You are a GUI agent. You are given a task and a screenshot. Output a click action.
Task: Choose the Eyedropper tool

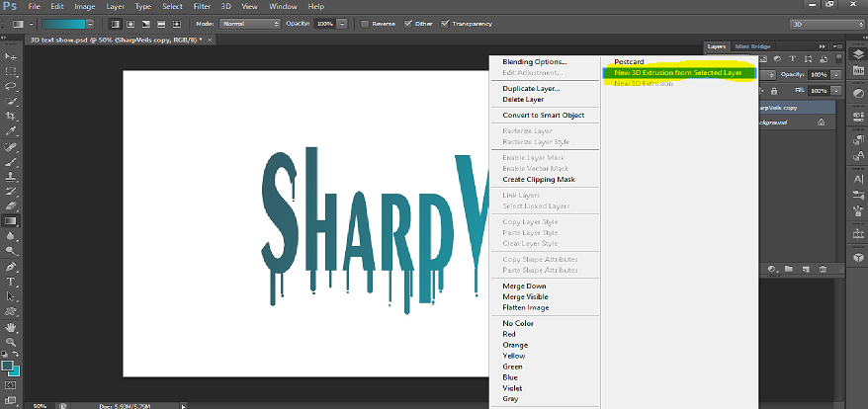pyautogui.click(x=11, y=130)
